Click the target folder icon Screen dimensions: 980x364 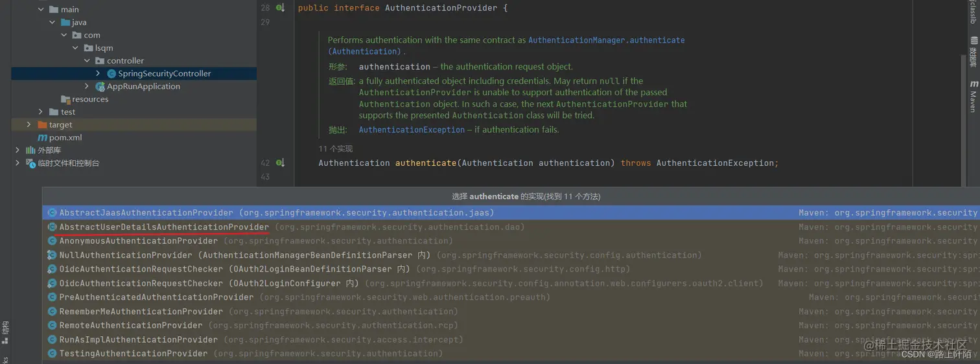click(x=42, y=124)
